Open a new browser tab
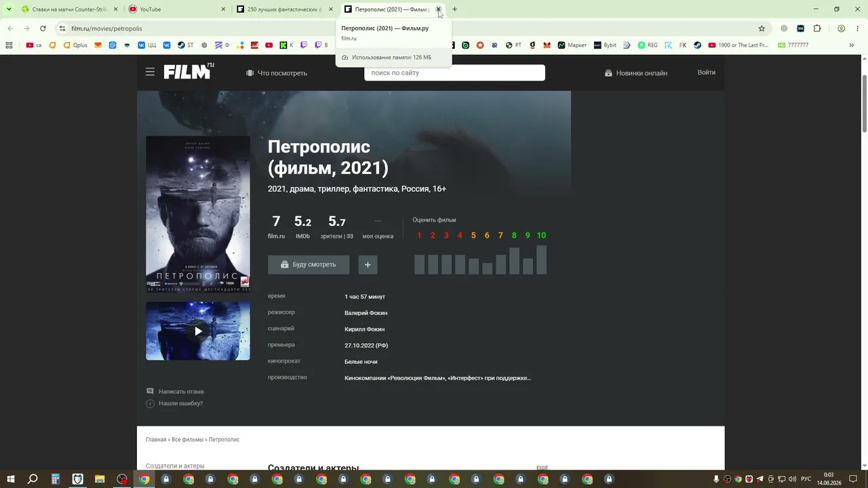868x488 pixels. click(454, 9)
